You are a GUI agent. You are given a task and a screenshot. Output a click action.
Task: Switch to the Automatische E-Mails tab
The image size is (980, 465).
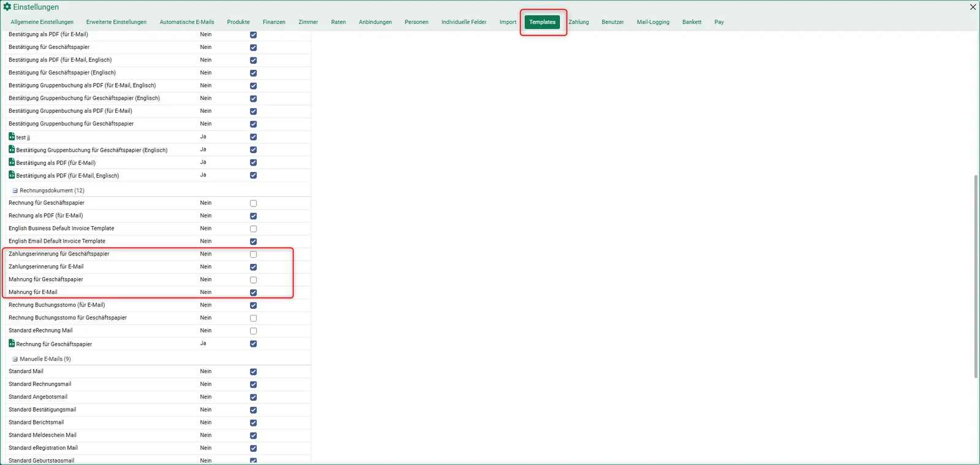187,22
